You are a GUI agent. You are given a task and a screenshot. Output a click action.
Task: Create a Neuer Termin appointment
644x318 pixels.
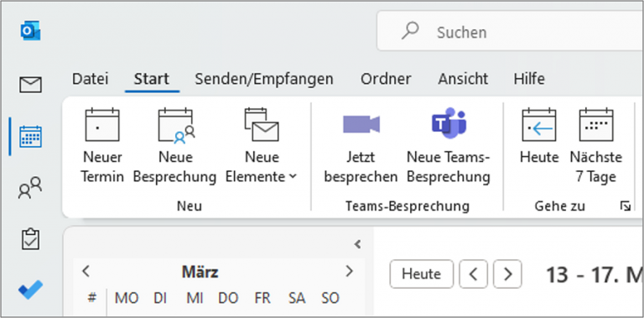point(102,146)
